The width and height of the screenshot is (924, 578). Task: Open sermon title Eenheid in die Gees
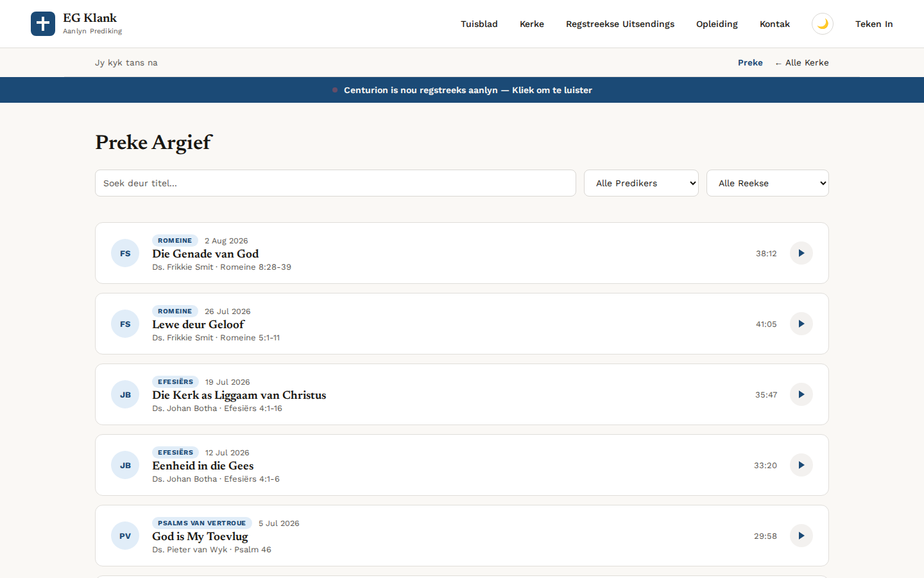[203, 466]
